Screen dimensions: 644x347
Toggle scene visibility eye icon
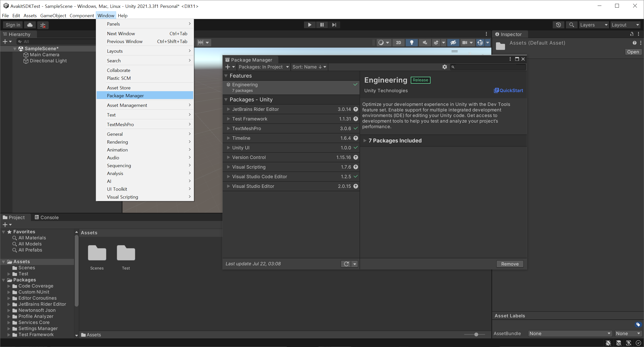pyautogui.click(x=453, y=43)
